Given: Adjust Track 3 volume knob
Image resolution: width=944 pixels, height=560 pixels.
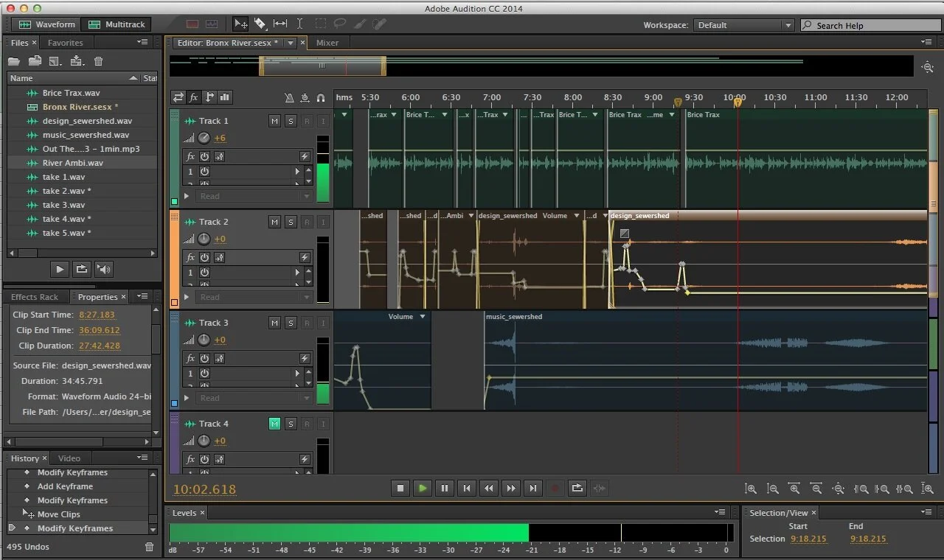Looking at the screenshot, I should [204, 340].
